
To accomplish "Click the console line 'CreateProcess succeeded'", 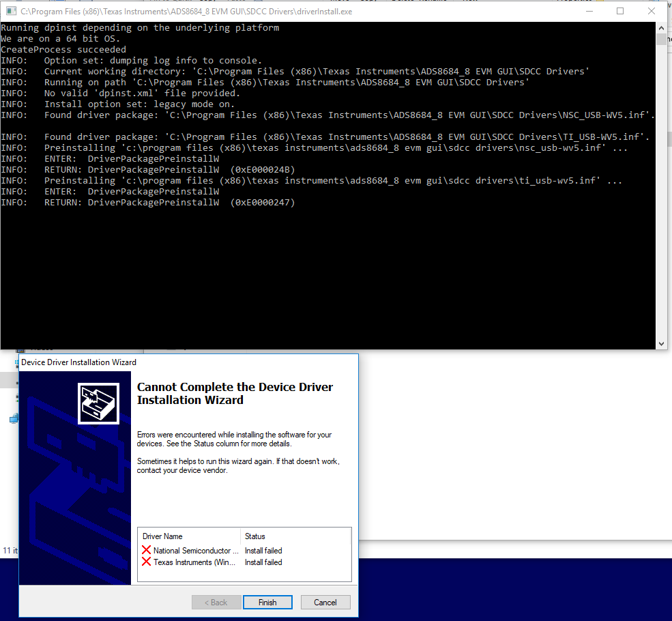I will coord(63,49).
